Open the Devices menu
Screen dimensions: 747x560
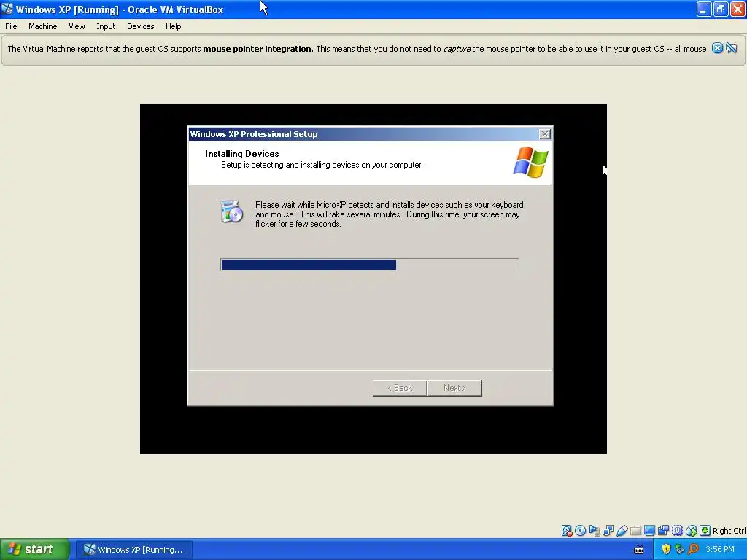click(141, 26)
